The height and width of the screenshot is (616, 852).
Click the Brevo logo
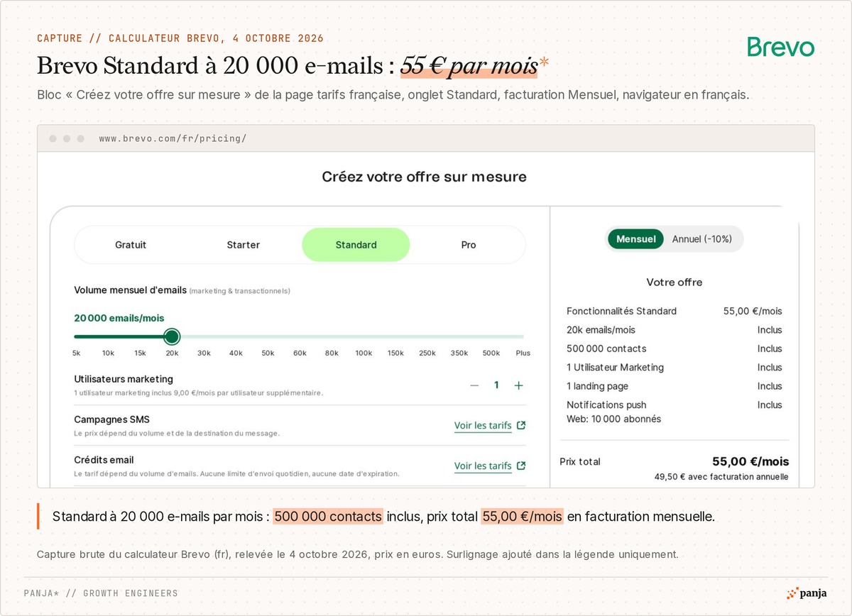[x=781, y=48]
